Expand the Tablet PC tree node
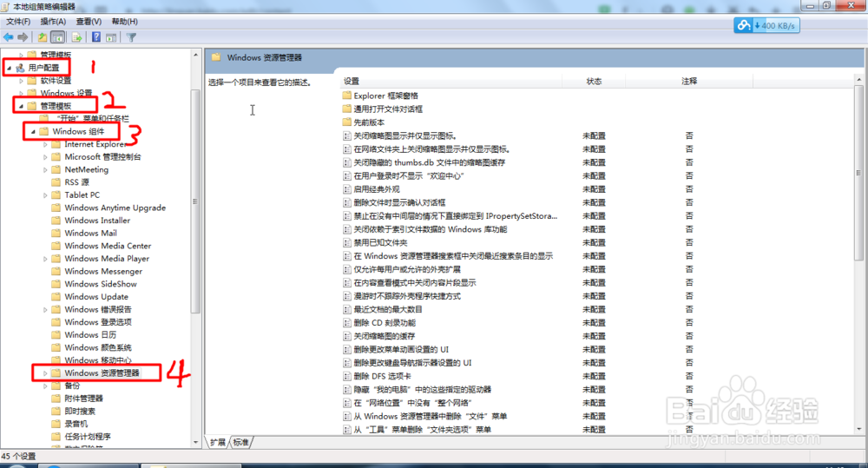The image size is (868, 468). pos(45,195)
